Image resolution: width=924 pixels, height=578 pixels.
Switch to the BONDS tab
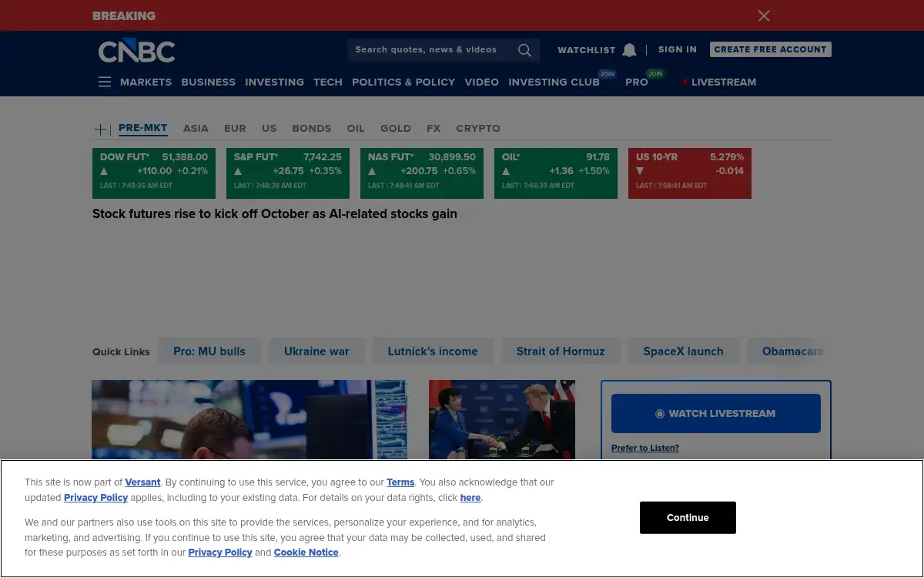point(312,129)
